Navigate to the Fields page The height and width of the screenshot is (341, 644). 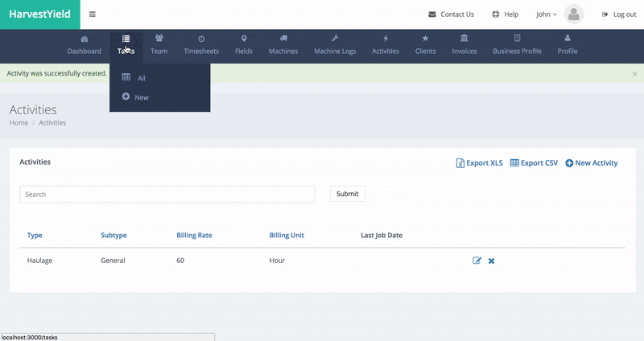(x=244, y=45)
